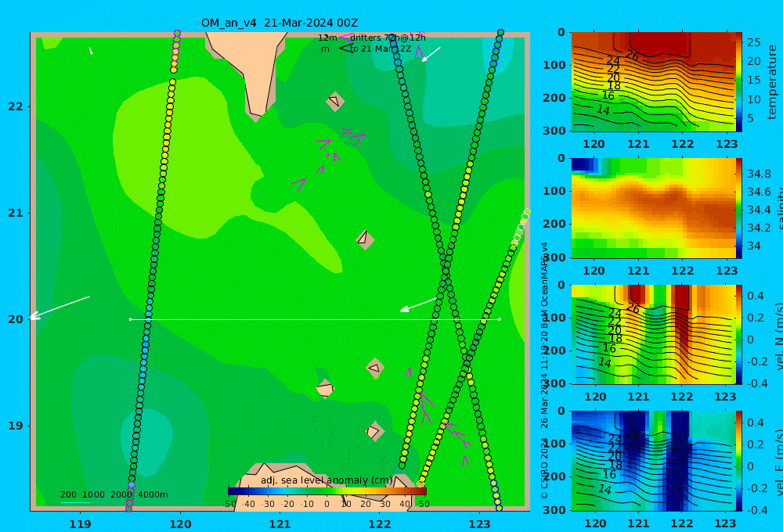Click latitude label 22 on map axis
The image size is (783, 532).
(x=16, y=106)
